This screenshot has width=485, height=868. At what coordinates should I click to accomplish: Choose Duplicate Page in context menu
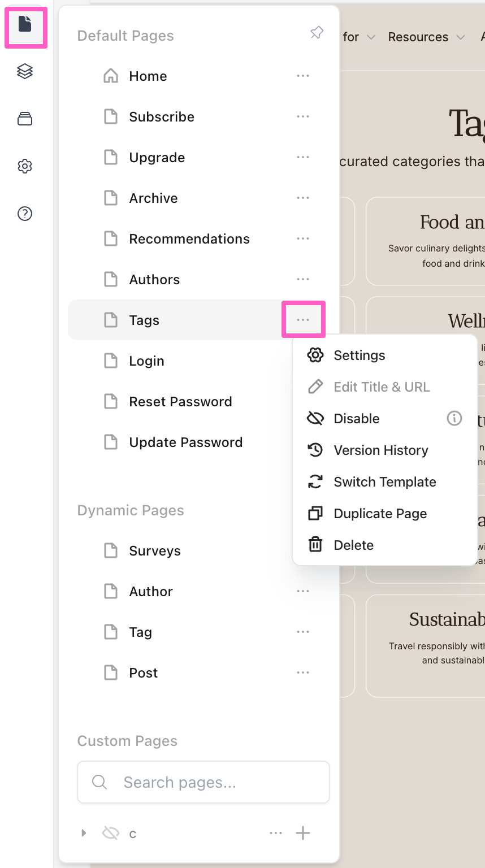380,513
